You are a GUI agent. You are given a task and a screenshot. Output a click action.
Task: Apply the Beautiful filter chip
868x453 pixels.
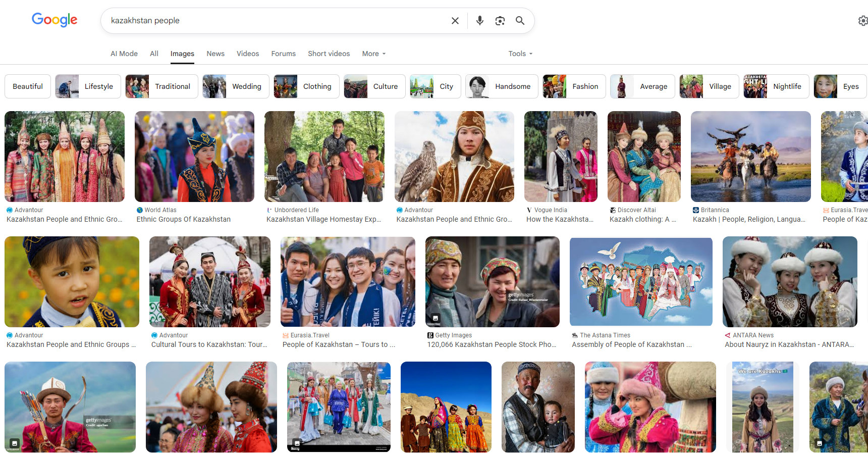coord(28,86)
